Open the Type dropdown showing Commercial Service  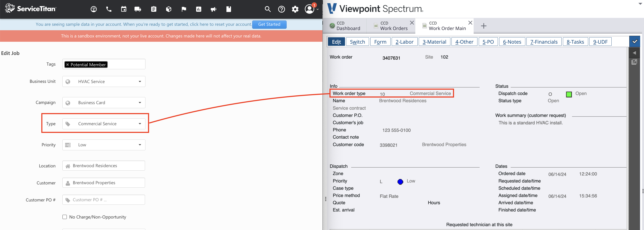pos(104,124)
